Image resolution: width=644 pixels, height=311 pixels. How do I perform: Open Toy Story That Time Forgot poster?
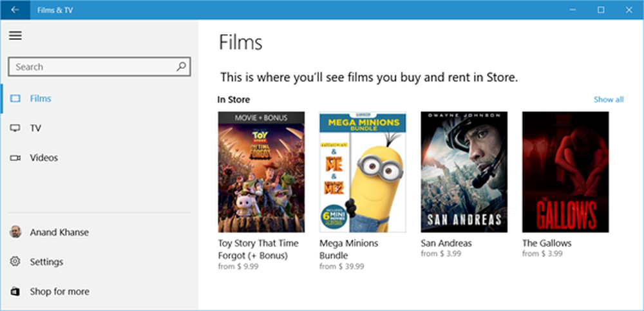click(261, 172)
